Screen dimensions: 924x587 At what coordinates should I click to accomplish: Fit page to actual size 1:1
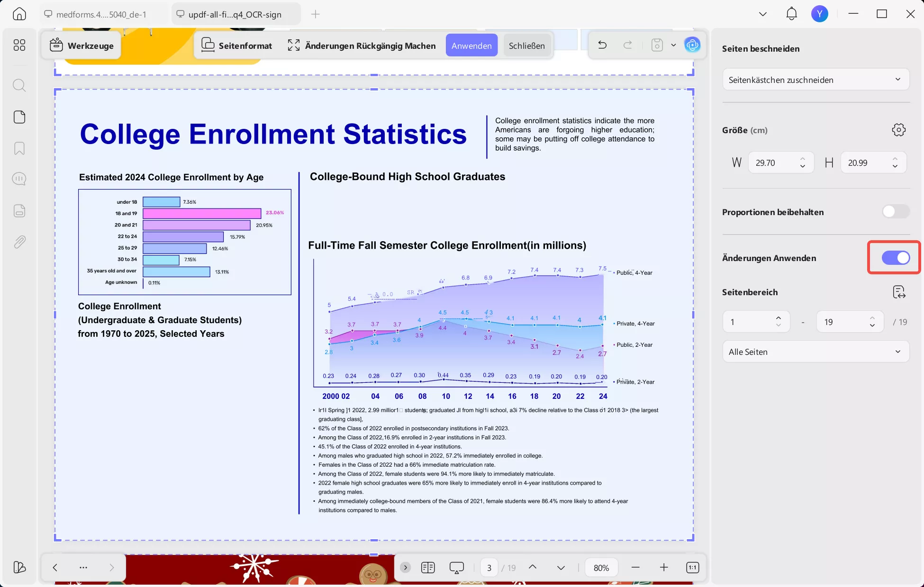[x=692, y=568]
